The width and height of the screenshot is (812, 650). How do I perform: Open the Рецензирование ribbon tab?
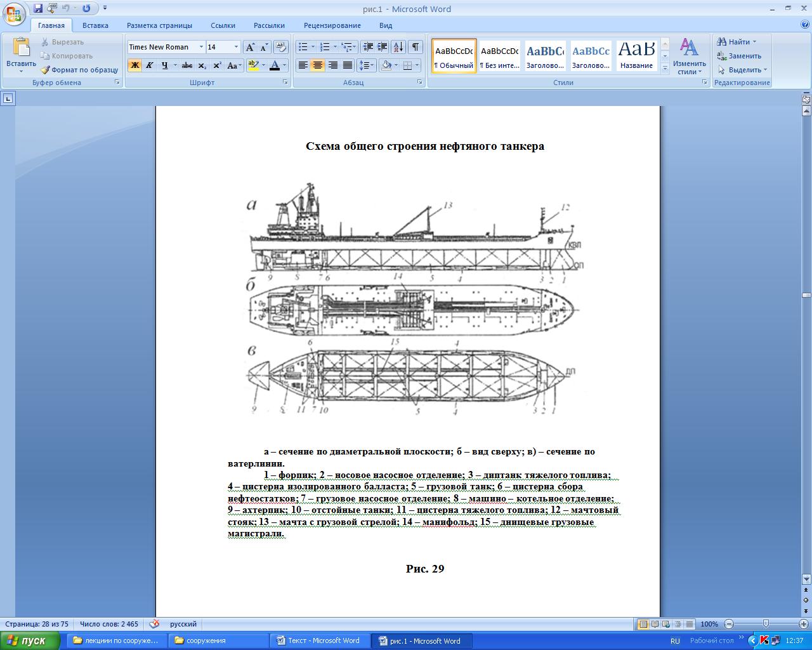[x=332, y=25]
